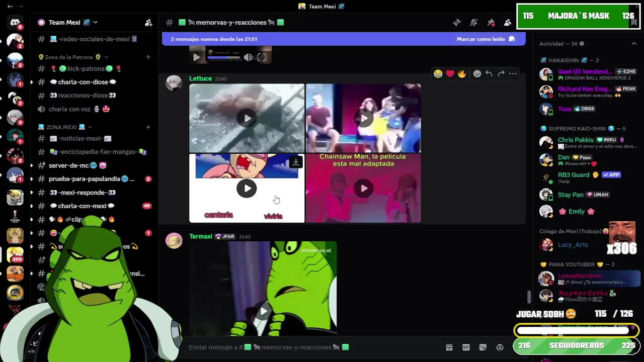Screen dimensions: 644x362
Task: Open Termaxi username profile
Action: tap(200, 236)
